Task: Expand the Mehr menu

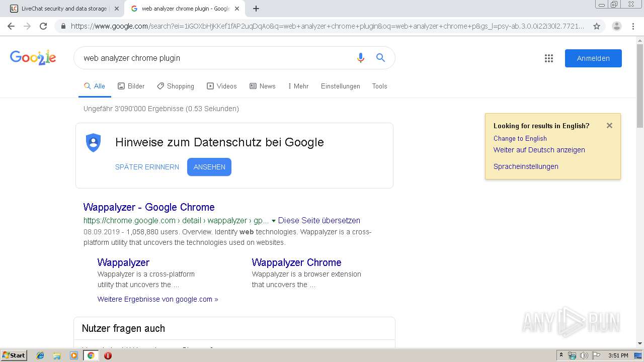Action: pyautogui.click(x=298, y=86)
